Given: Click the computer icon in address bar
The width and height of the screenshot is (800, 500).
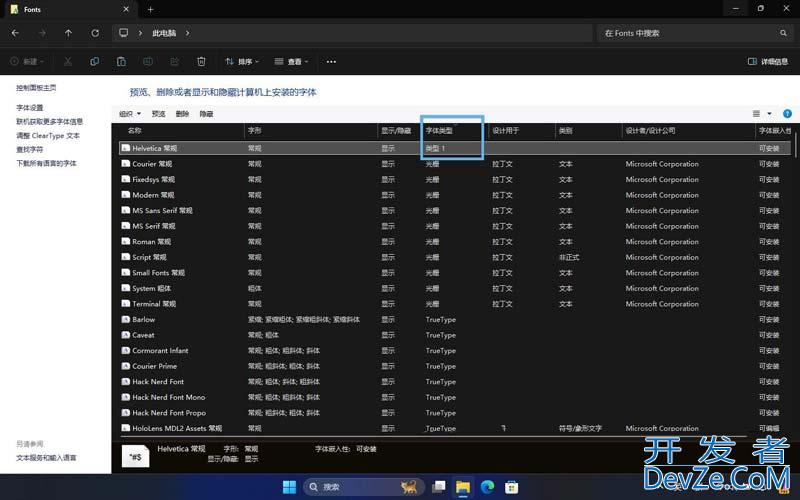Looking at the screenshot, I should pyautogui.click(x=123, y=33).
